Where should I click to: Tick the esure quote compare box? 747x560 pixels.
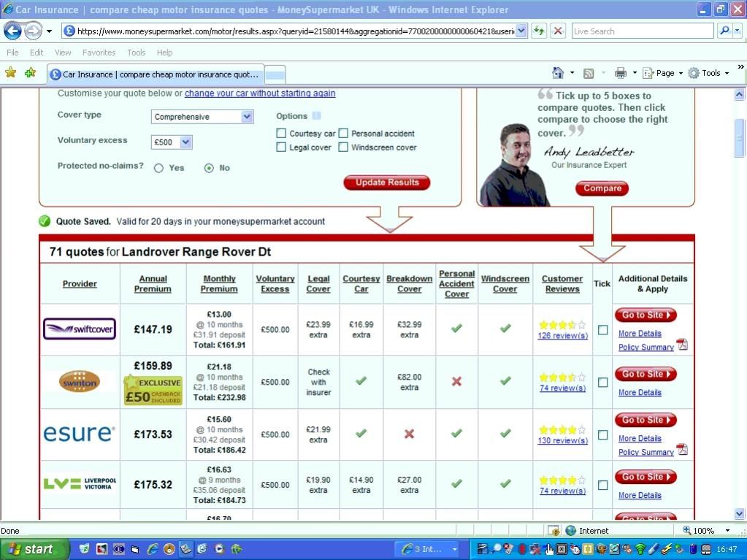pyautogui.click(x=602, y=434)
